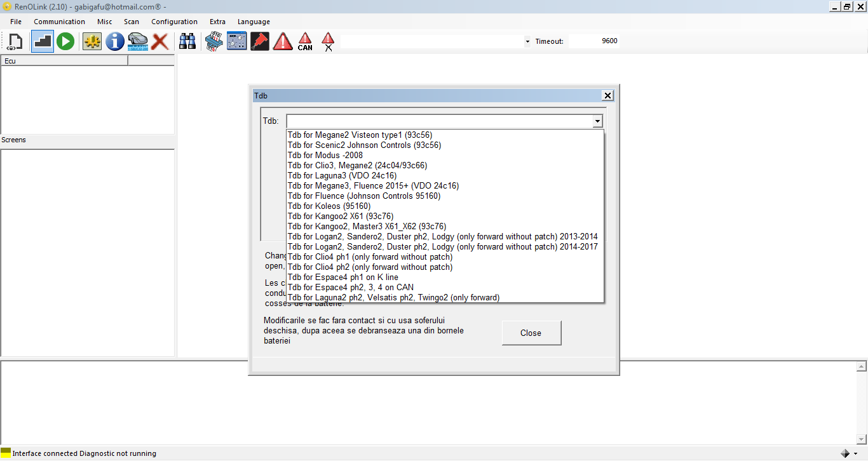Collapse the Tdb combo box dropdown arrow
Image resolution: width=868 pixels, height=461 pixels.
point(597,121)
